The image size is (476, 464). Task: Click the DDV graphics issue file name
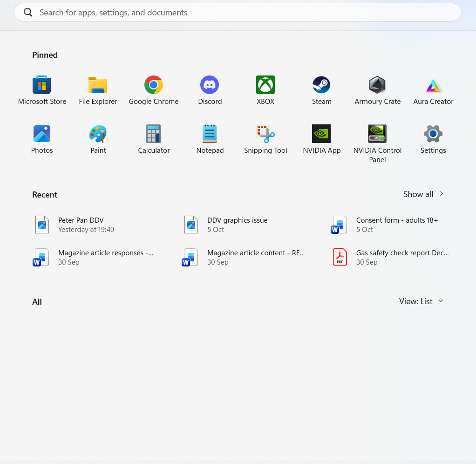tap(237, 220)
